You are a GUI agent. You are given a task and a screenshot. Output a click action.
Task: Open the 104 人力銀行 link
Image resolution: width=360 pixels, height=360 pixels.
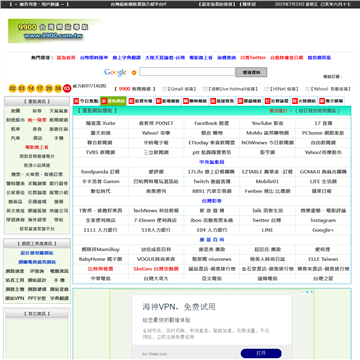point(212,230)
